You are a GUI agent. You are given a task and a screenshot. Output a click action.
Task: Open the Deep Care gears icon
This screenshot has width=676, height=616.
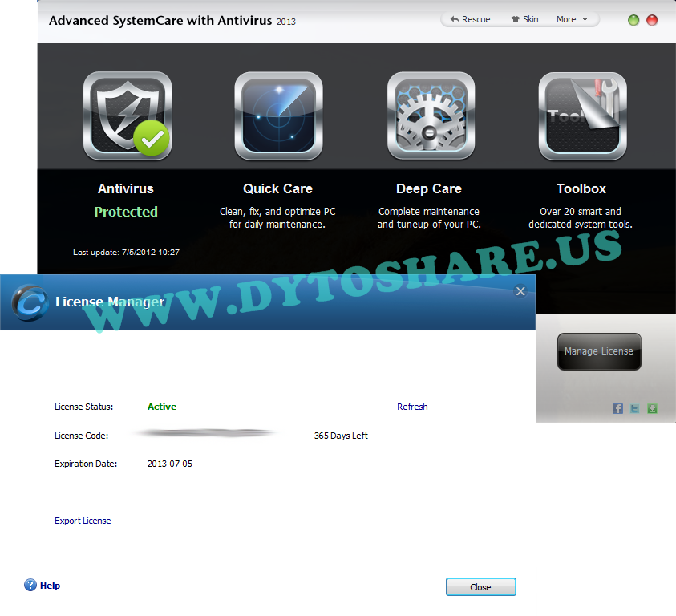(431, 115)
